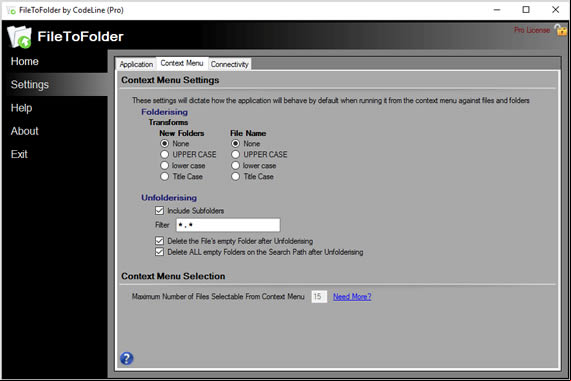Click the Pro License padlock icon
Screen dimensions: 571x381
point(561,30)
